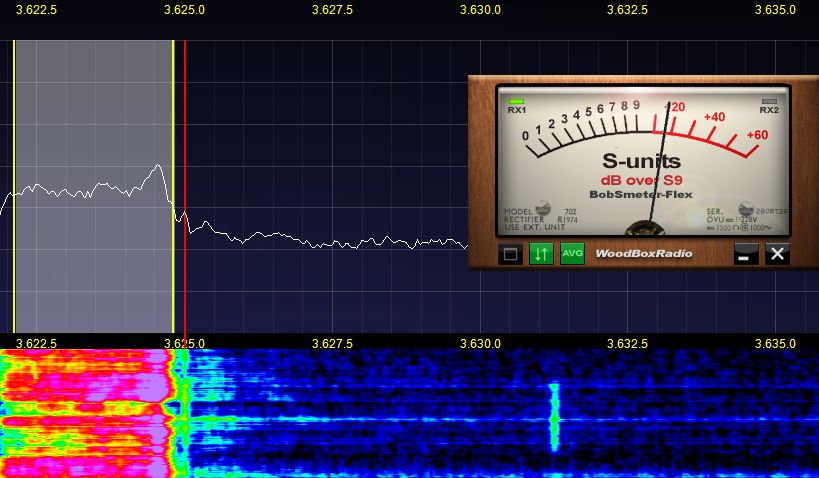Click the 3.627.5 label on top scale
This screenshot has width=819, height=478.
332,10
